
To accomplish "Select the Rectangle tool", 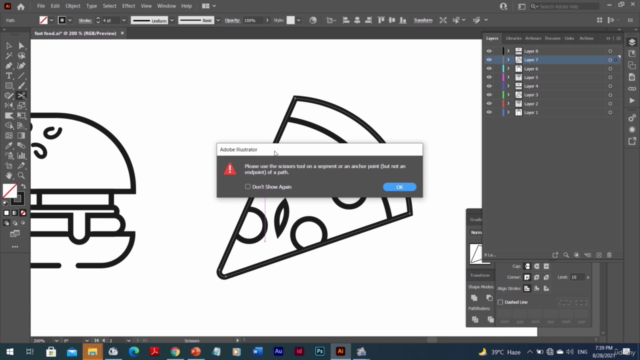I will pyautogui.click(x=9, y=86).
